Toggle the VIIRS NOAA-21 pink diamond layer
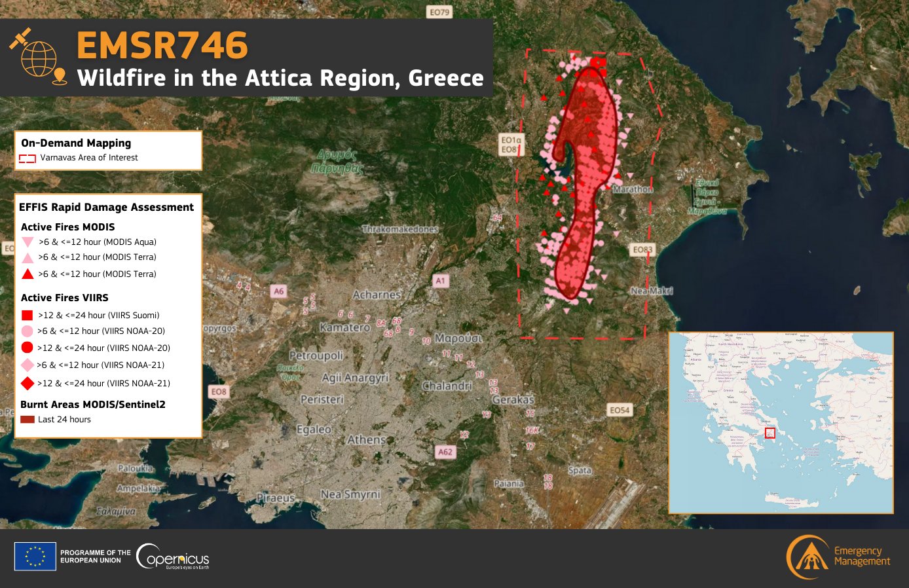The image size is (909, 588). pyautogui.click(x=27, y=365)
